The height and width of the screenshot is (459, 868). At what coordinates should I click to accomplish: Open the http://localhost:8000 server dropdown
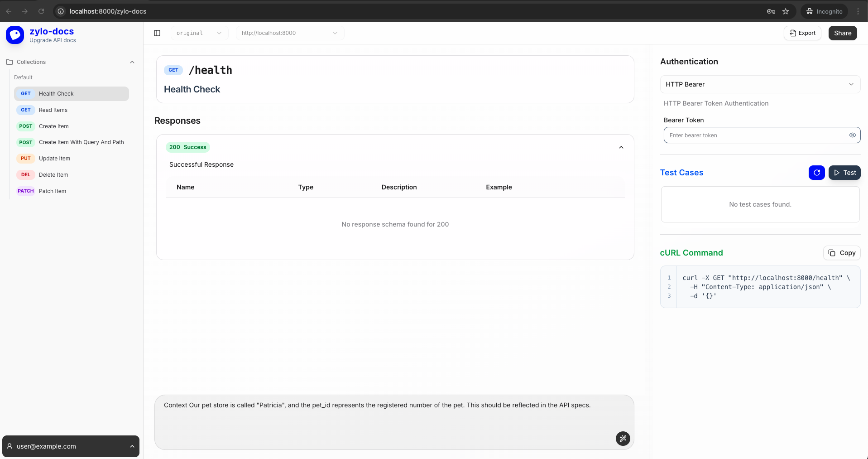pyautogui.click(x=290, y=33)
